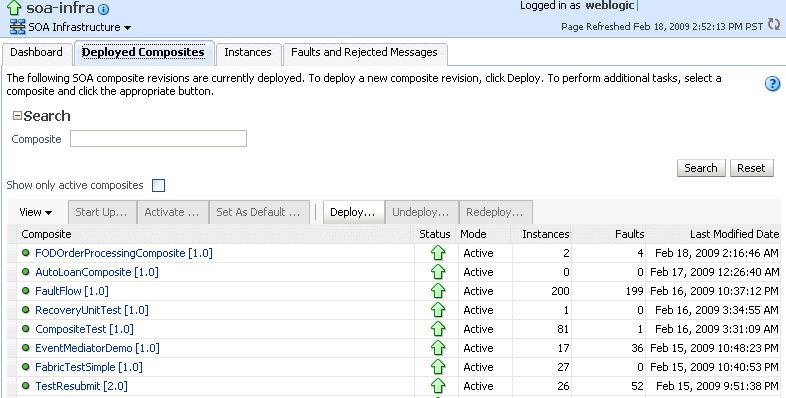Open CompositeTest [1.0] link

(x=84, y=329)
